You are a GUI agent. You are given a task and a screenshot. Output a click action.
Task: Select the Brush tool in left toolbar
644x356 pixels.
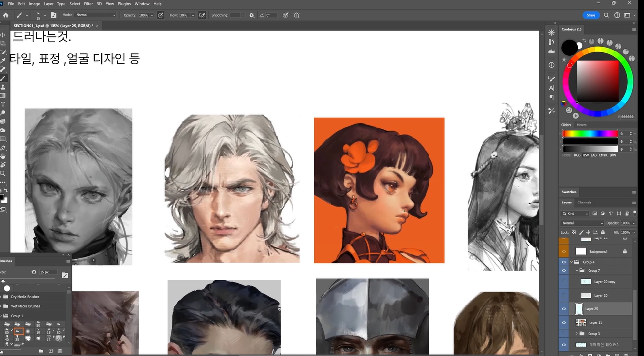(3, 78)
